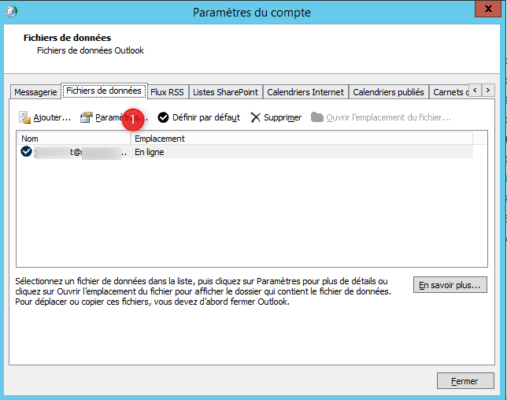Open the Messagerie tab
Viewport: 507px width, 400px height.
[x=36, y=92]
